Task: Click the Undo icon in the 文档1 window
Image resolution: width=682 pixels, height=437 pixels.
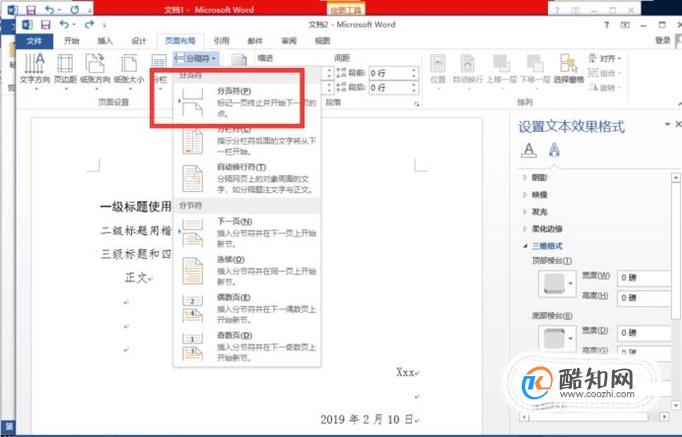Action: [50, 9]
